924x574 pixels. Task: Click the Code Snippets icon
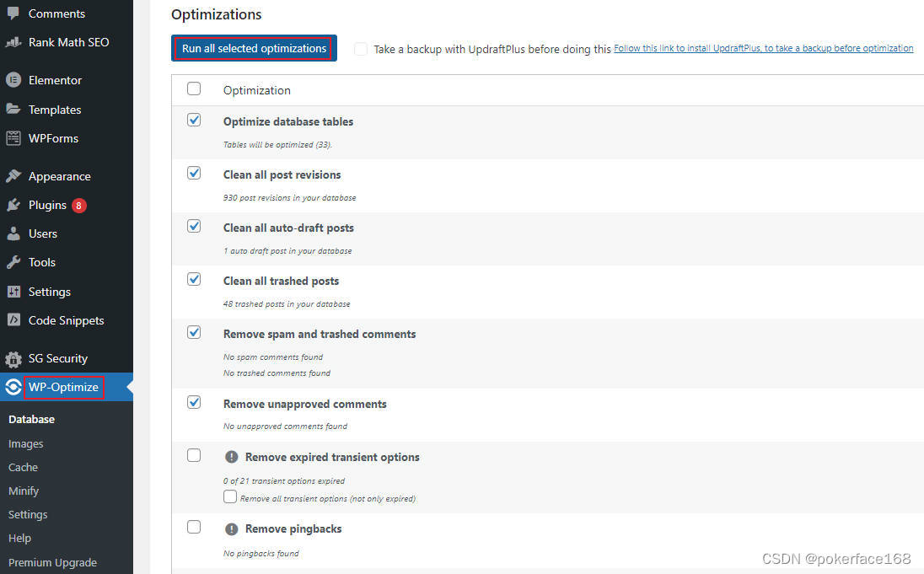(x=13, y=320)
